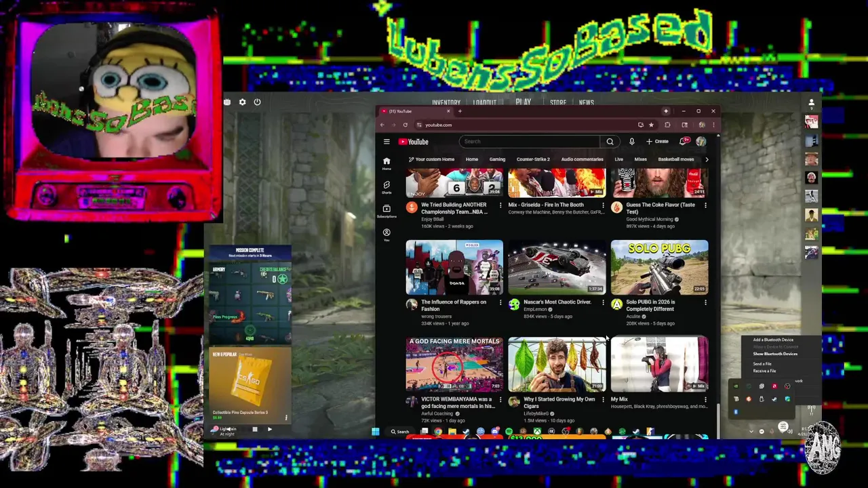Select the Counter-Strike 2 category chip
The height and width of the screenshot is (488, 868).
tap(533, 159)
